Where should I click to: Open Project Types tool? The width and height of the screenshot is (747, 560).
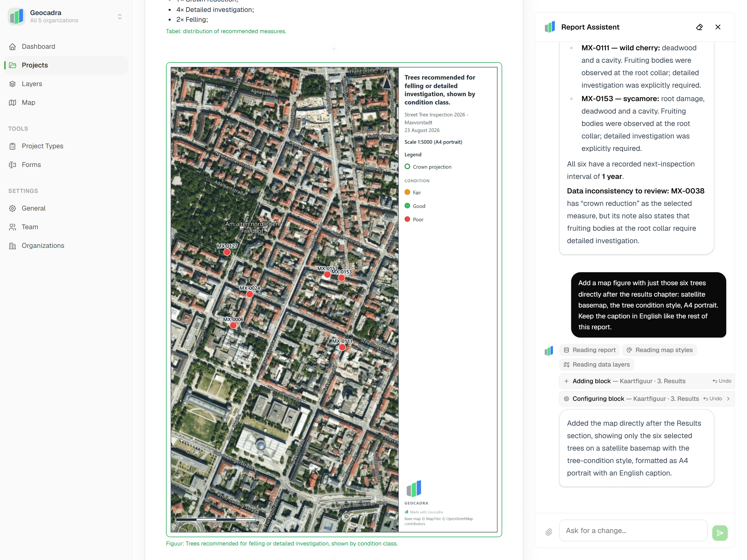click(66, 146)
